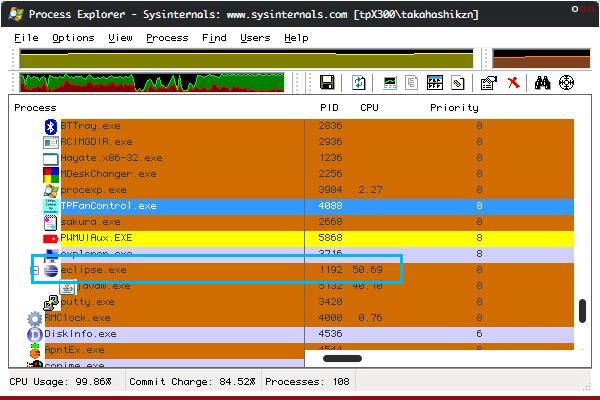The width and height of the screenshot is (600, 400).
Task: Click the gear icon beside RMClock.exe
Action: tap(35, 318)
